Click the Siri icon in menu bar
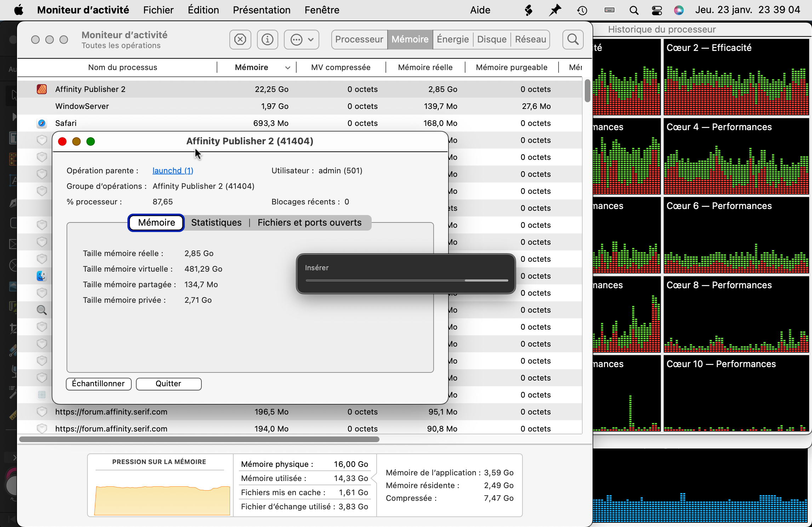The image size is (812, 527). [679, 10]
